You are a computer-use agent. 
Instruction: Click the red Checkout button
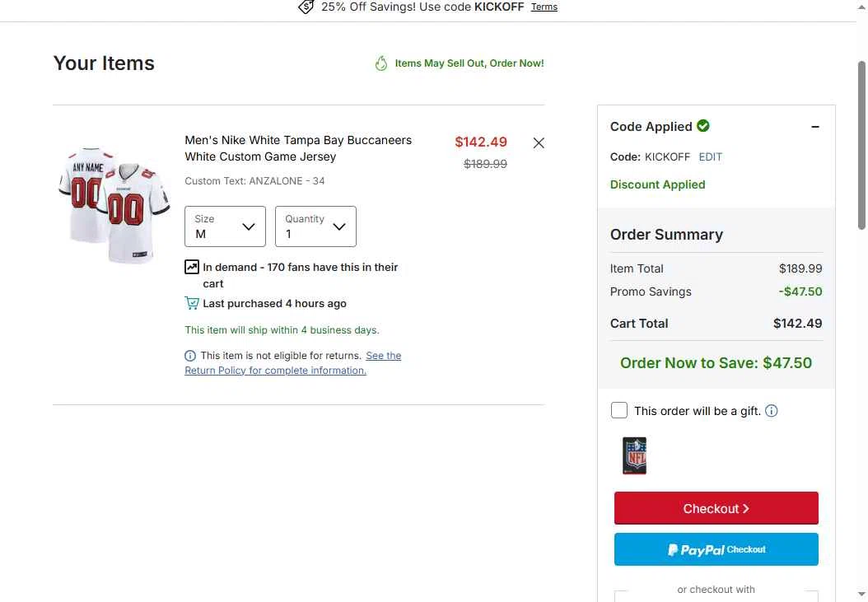(716, 508)
